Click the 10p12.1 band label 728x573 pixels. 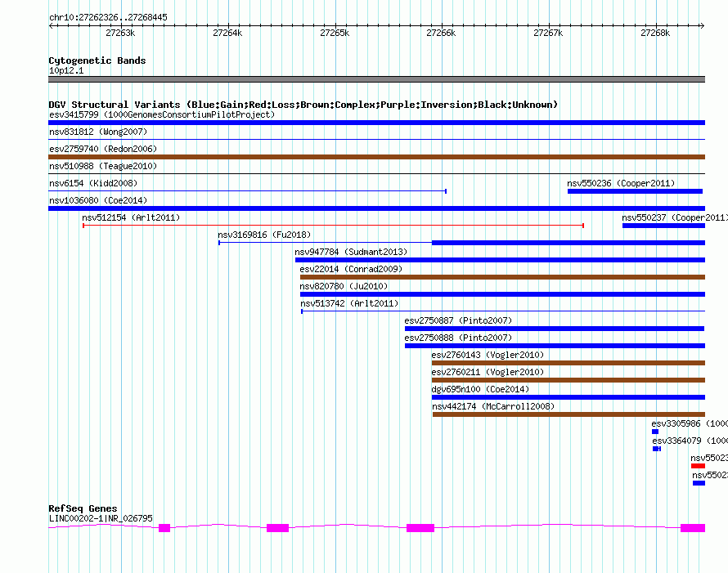coord(66,70)
